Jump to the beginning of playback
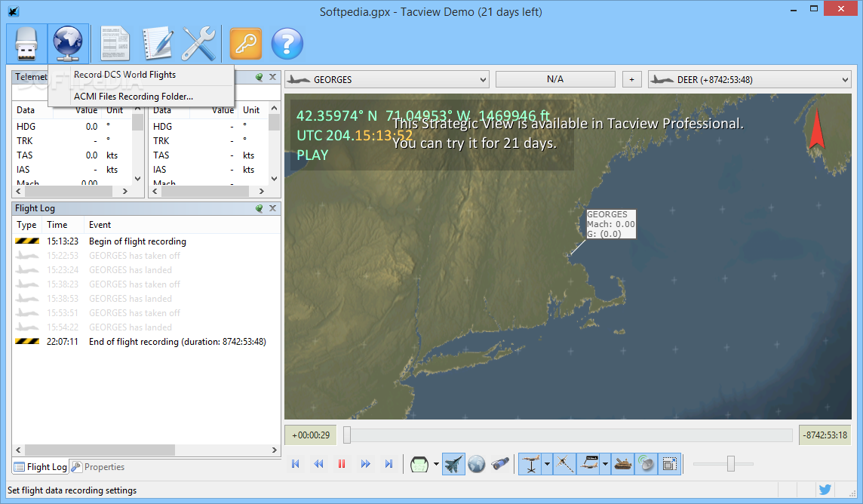The image size is (863, 504). (296, 464)
